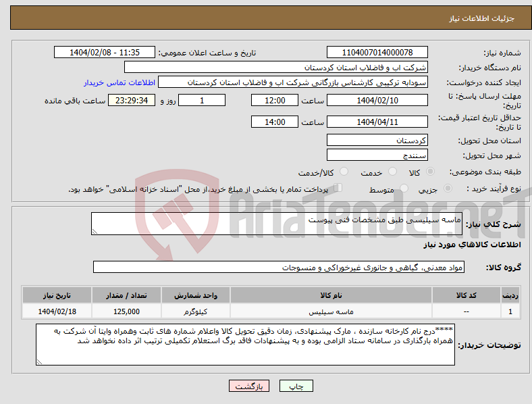Click the response deadline date 1404/02/10
Image resolution: width=532 pixels, height=404 pixels.
point(377,100)
